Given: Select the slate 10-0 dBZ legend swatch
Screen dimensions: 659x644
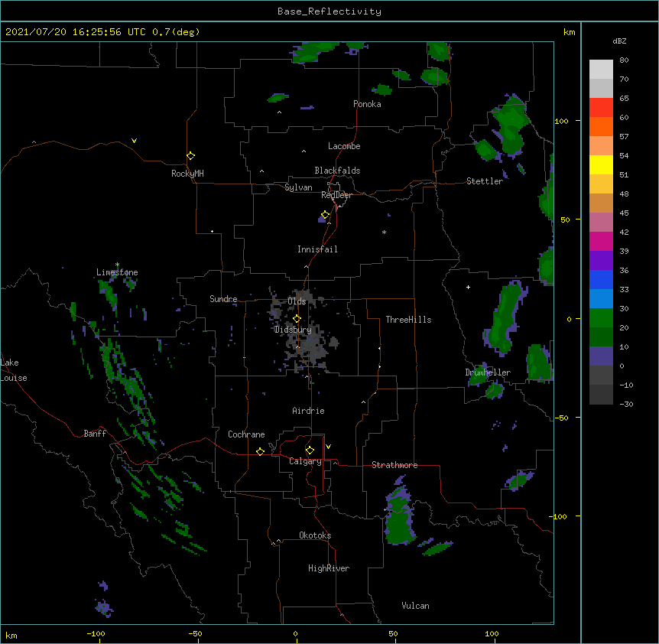Looking at the screenshot, I should coord(601,356).
